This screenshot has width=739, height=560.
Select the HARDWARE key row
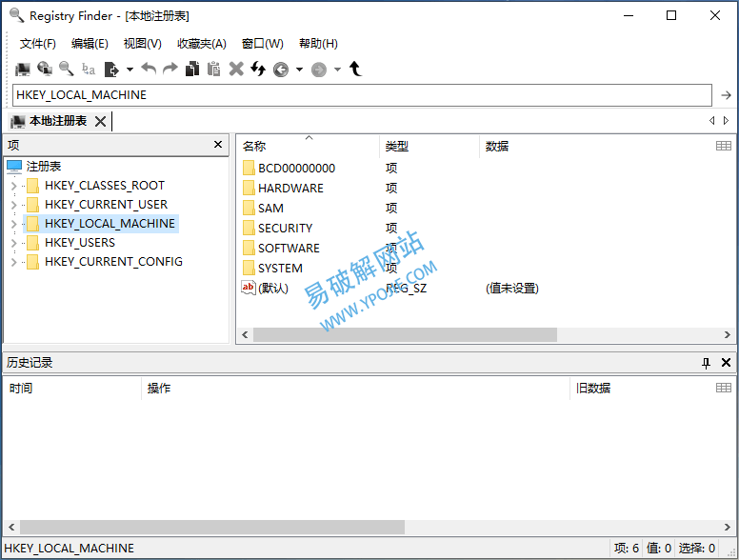pos(290,189)
